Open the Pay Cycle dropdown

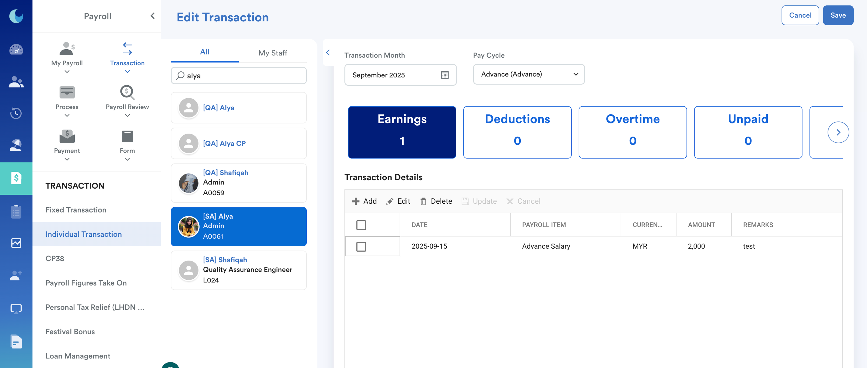click(528, 74)
